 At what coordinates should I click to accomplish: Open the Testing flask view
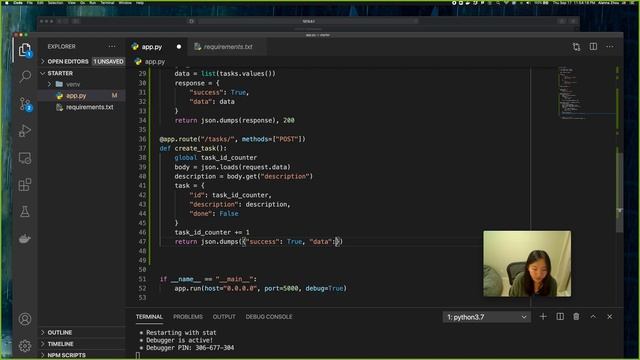pos(25,211)
